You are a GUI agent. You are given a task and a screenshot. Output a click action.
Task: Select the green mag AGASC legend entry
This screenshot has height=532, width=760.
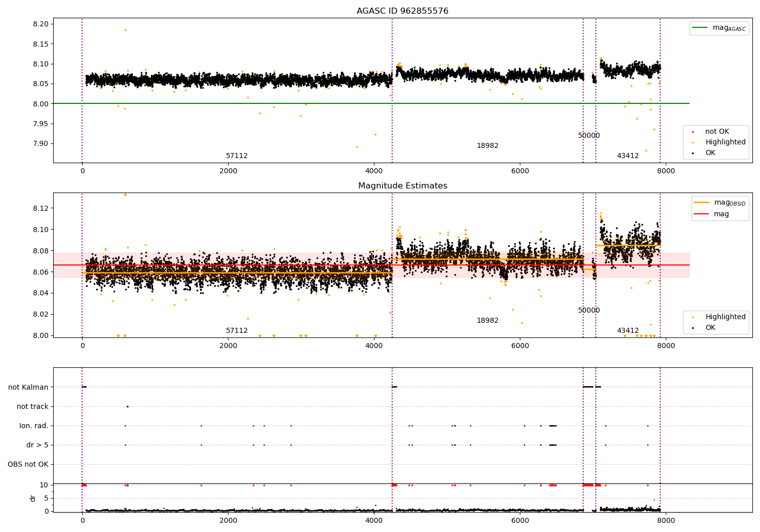click(x=719, y=28)
